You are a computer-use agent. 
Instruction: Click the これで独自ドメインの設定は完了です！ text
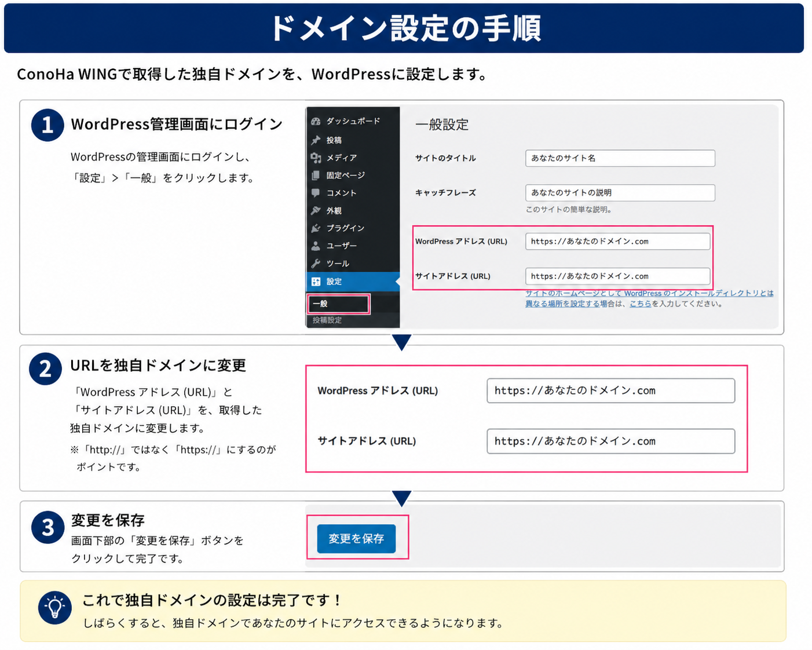[x=213, y=600]
